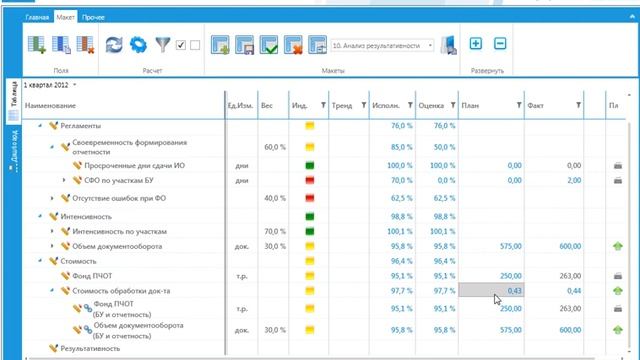Click the delete field column icon
The image size is (640, 360).
tap(86, 44)
